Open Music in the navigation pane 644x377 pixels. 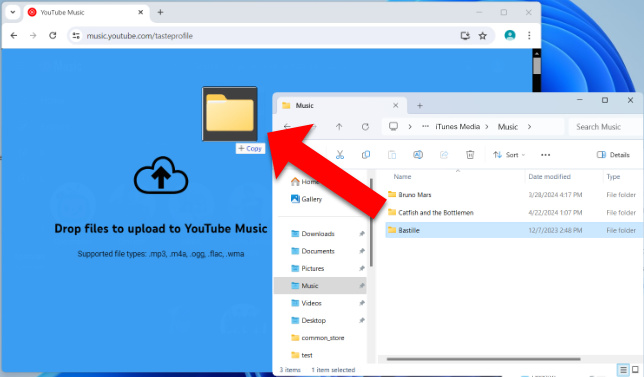[x=320, y=286]
